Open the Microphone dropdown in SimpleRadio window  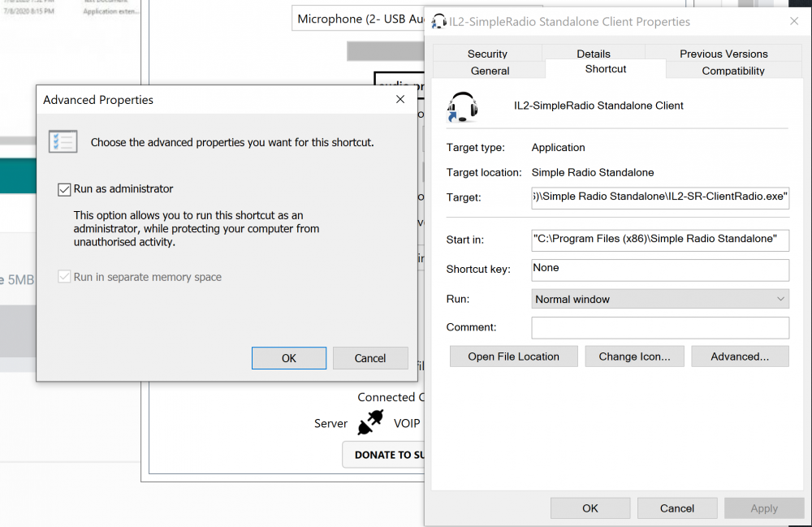click(x=358, y=19)
